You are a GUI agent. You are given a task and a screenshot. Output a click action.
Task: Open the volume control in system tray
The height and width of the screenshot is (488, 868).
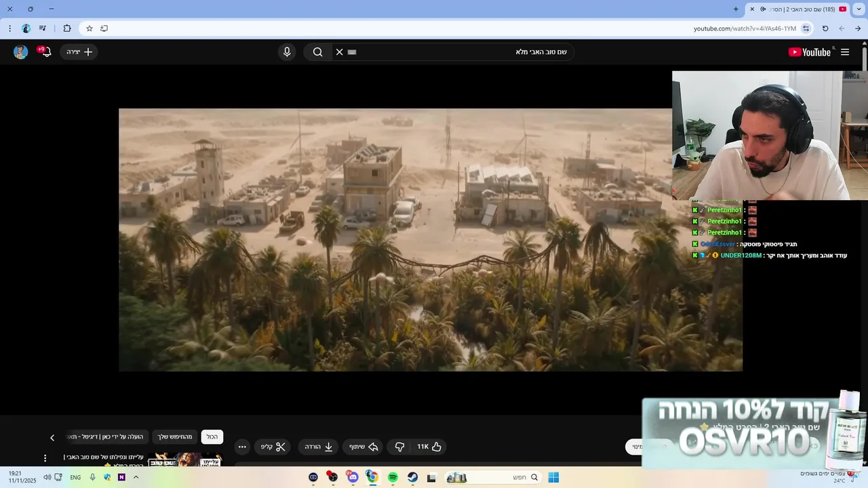(x=47, y=477)
